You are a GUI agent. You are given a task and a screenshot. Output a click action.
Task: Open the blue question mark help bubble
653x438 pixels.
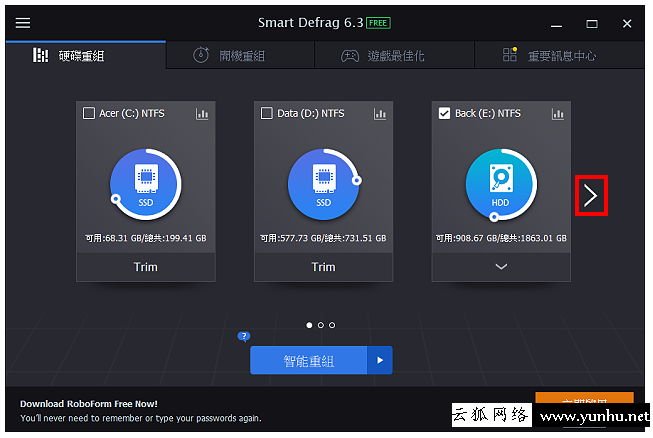244,336
